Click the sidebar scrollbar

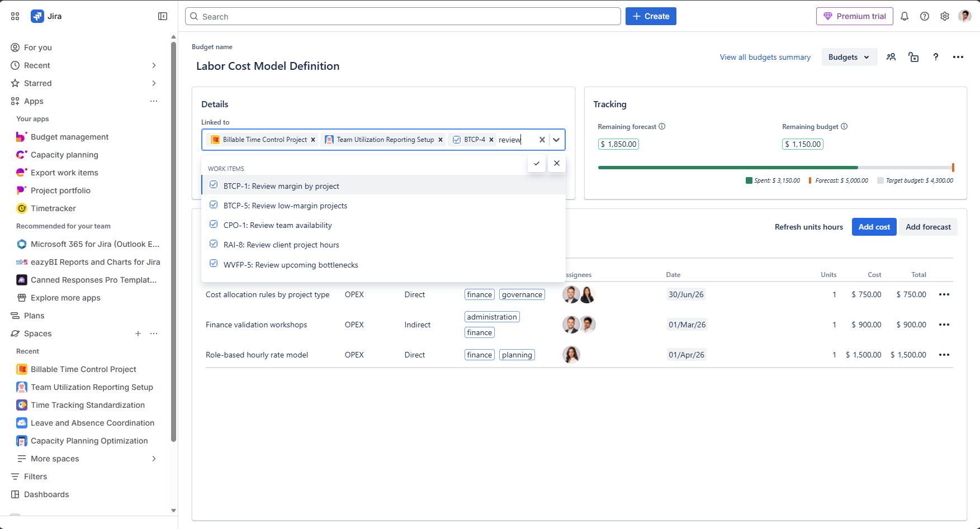pos(173,241)
